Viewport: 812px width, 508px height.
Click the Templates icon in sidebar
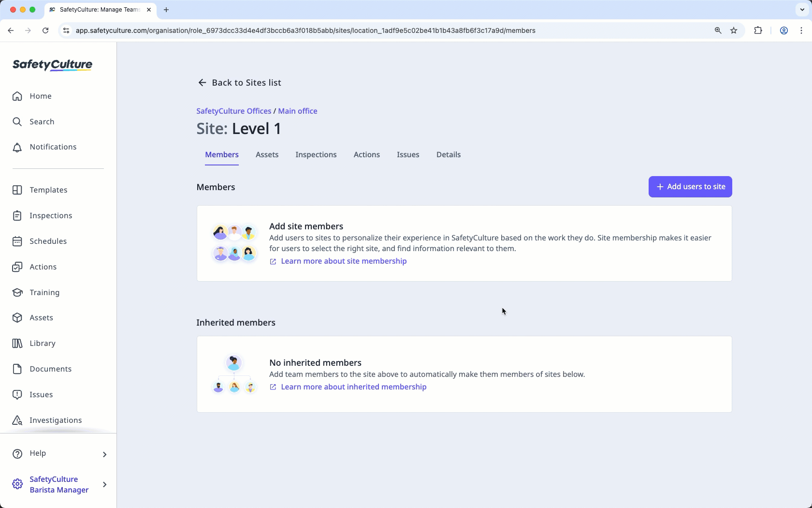pyautogui.click(x=17, y=190)
